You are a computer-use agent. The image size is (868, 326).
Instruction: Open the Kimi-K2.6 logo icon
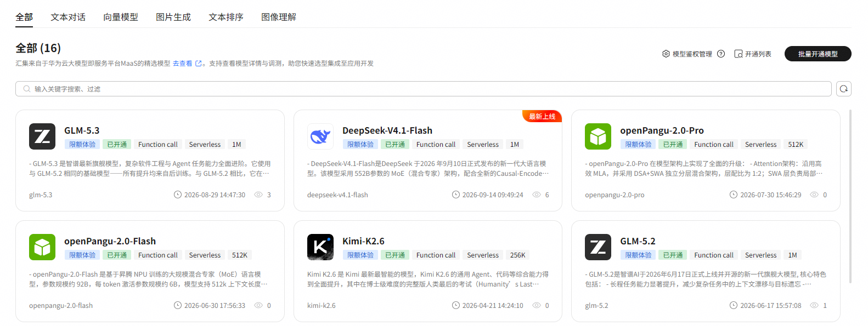[320, 247]
